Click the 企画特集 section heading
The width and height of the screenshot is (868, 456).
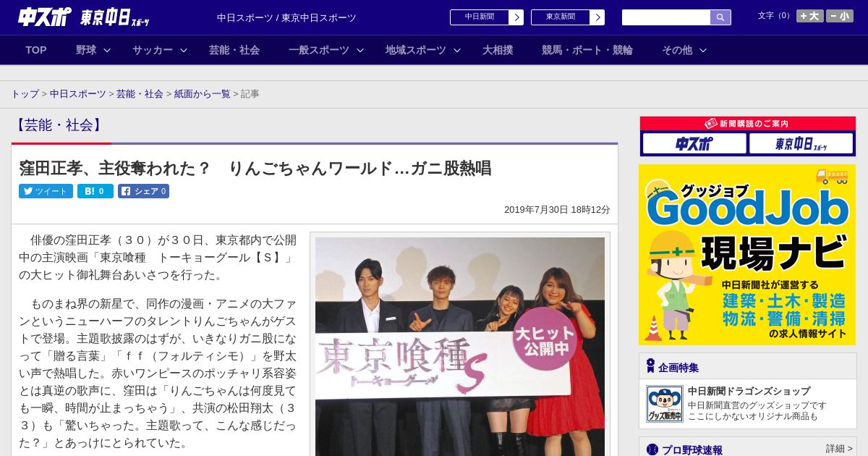coord(678,367)
